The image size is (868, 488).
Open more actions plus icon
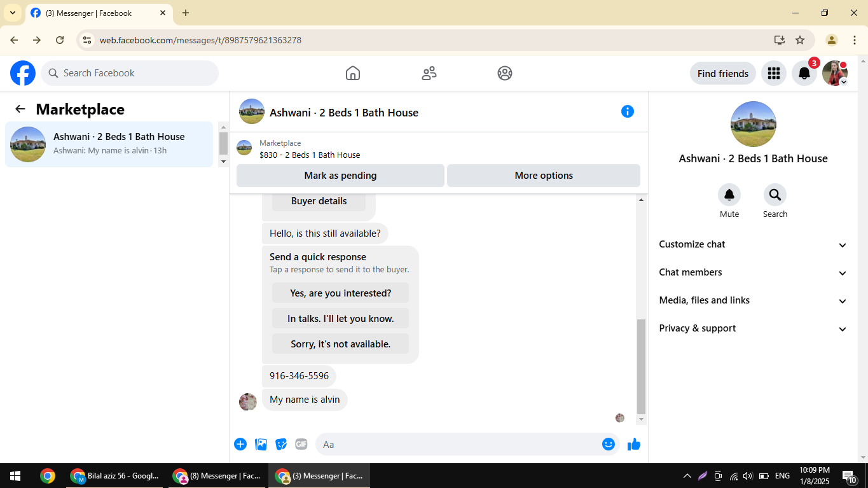click(240, 444)
